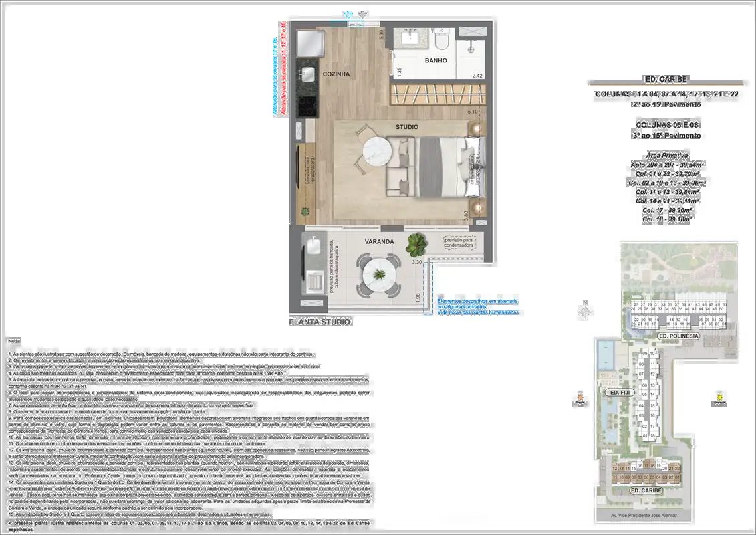Screen dimensions: 756x535
Task: Click the blue diamond marker above the plan
Action: click(x=348, y=15)
